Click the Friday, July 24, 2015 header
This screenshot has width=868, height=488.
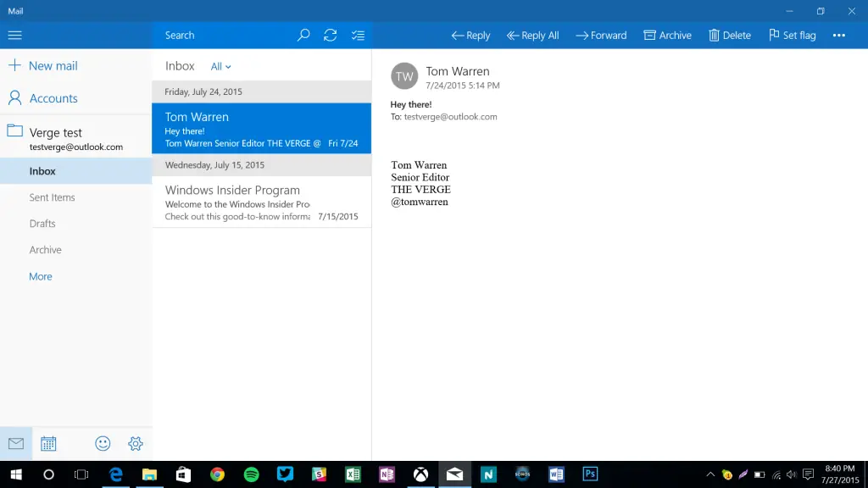pyautogui.click(x=261, y=91)
